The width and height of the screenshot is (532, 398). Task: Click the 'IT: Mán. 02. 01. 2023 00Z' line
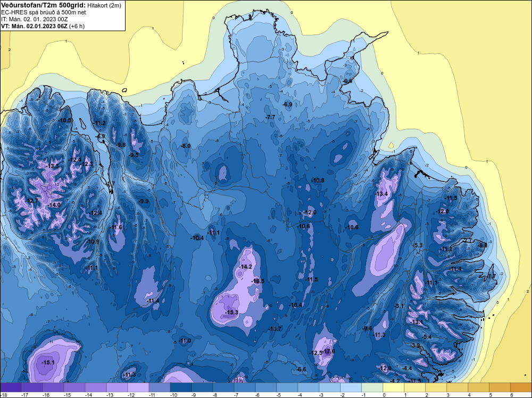tap(34, 19)
